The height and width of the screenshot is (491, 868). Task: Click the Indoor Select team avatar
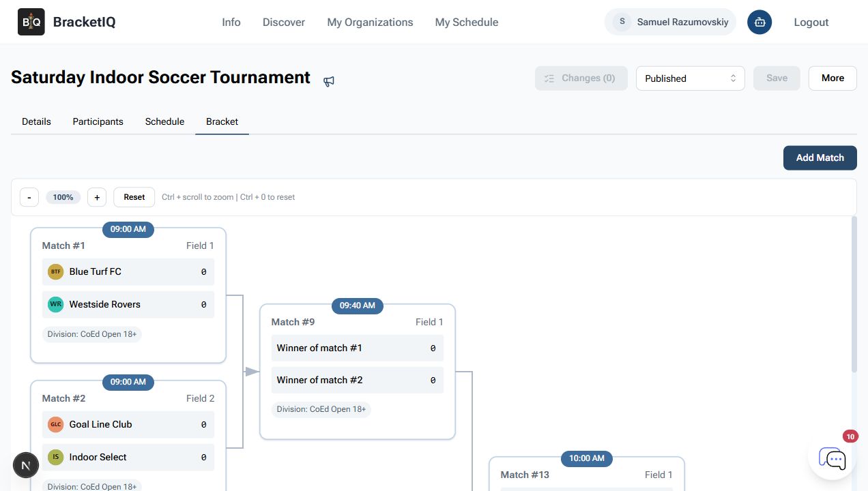(55, 457)
